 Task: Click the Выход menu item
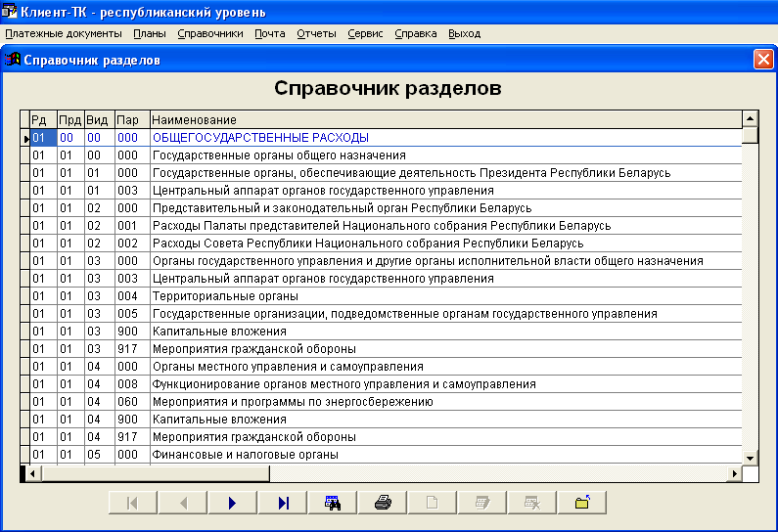(465, 33)
